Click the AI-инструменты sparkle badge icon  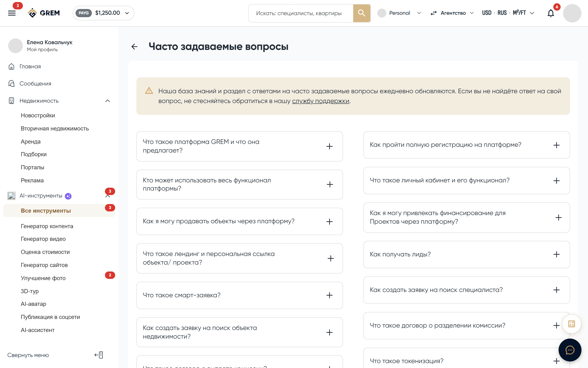(x=68, y=196)
